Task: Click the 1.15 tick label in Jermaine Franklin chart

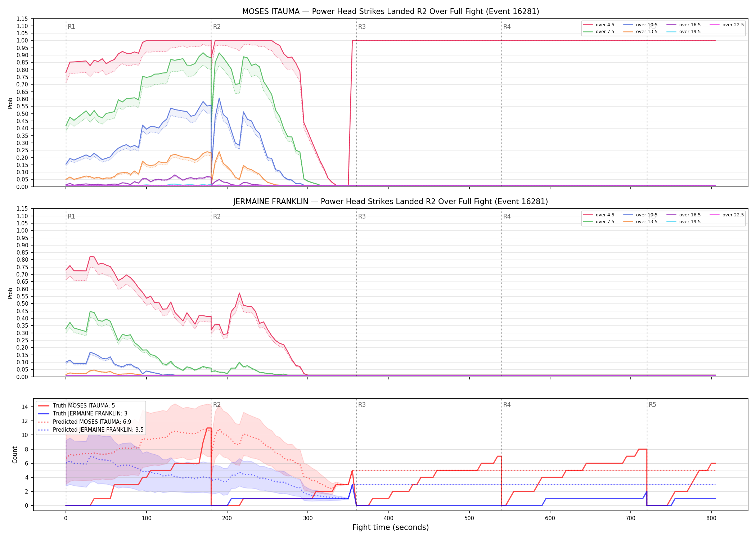Action: click(22, 208)
